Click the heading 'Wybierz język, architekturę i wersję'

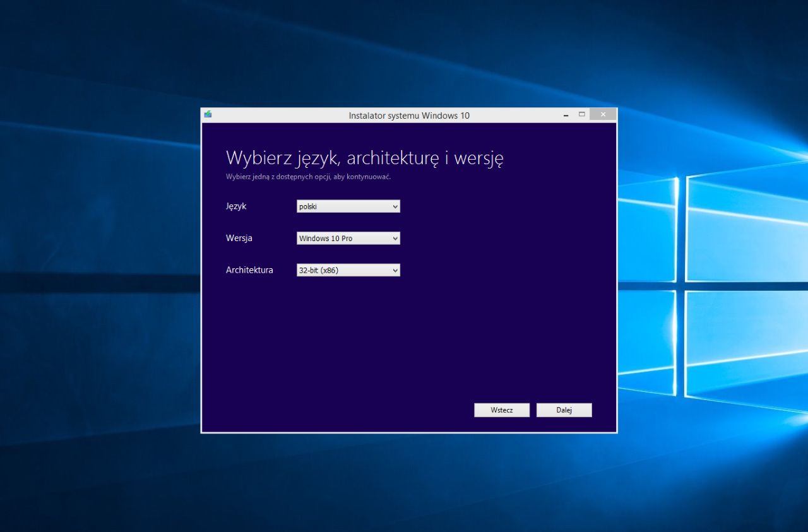[365, 158]
